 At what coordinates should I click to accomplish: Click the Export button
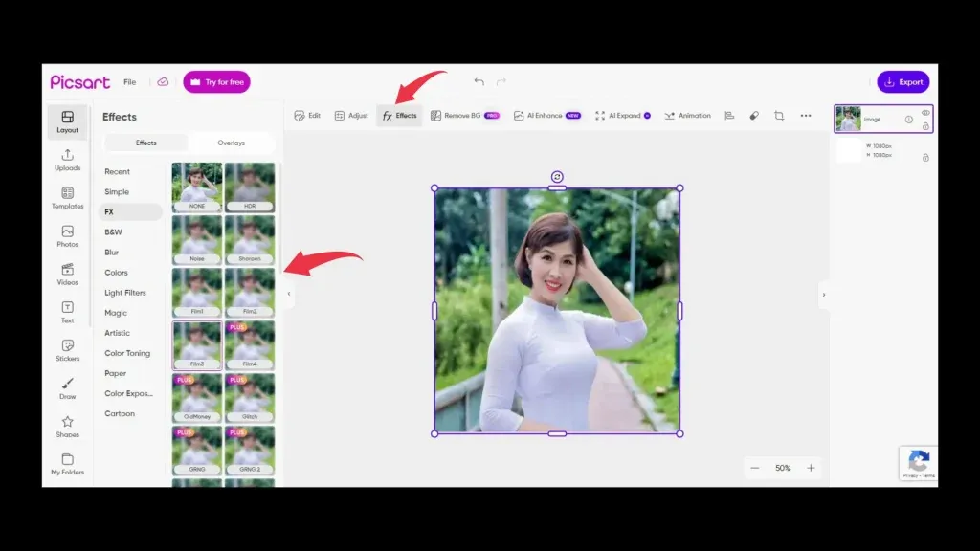(x=903, y=82)
